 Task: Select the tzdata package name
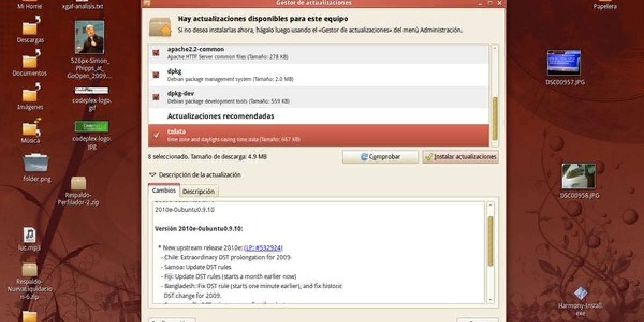pos(176,131)
